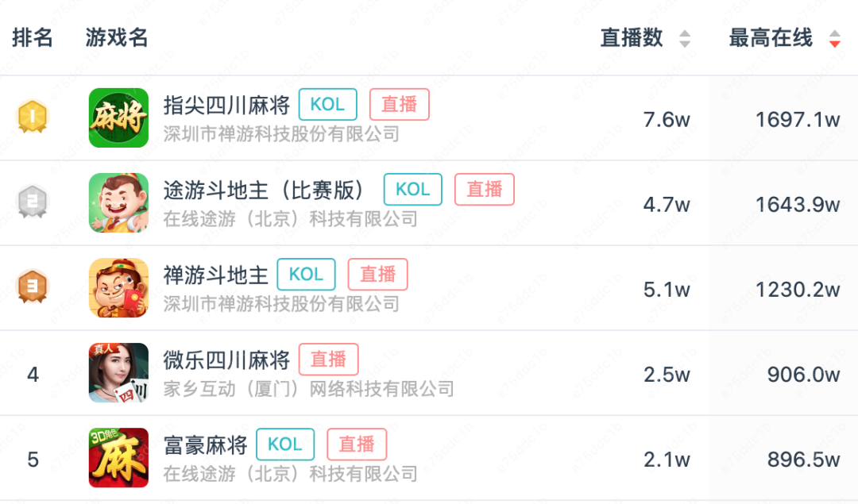Select the KOL tag beside 禅游斗地主
858x504 pixels.
point(307,275)
